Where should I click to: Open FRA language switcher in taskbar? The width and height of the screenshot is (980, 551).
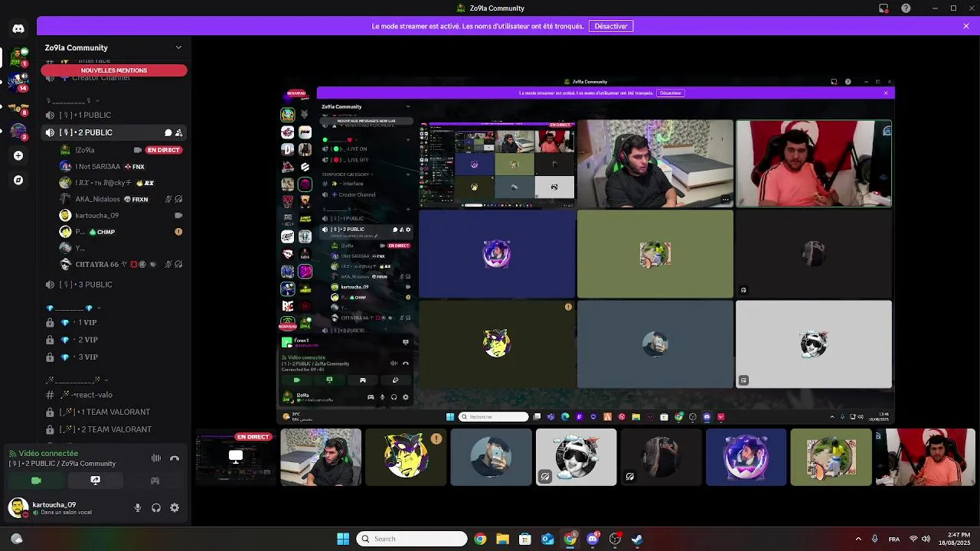point(894,539)
